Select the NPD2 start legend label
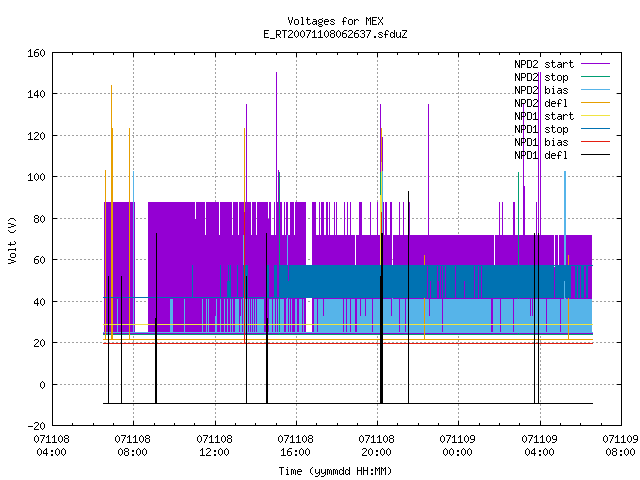Viewport: 640px width, 480px height. pos(544,64)
